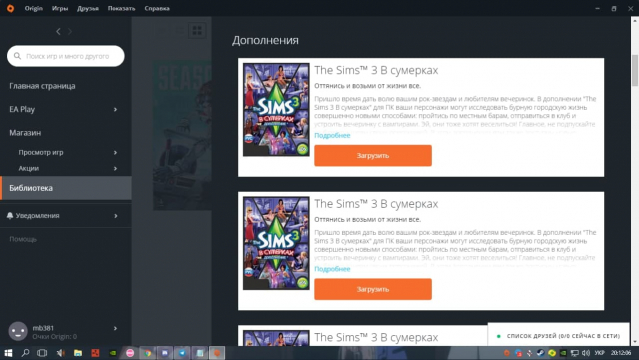Open the friends list panel
The image size is (639, 360).
(x=559, y=336)
